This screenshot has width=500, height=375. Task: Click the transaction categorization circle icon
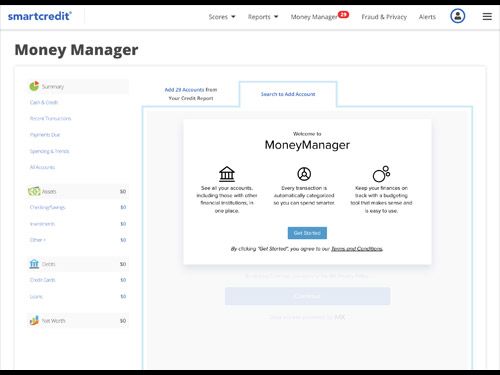pyautogui.click(x=304, y=174)
